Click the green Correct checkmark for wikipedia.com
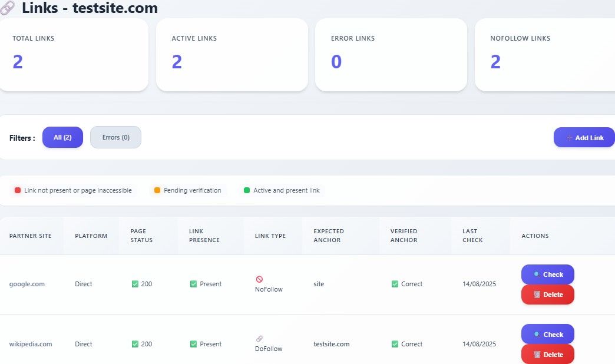615x364 pixels. (395, 344)
